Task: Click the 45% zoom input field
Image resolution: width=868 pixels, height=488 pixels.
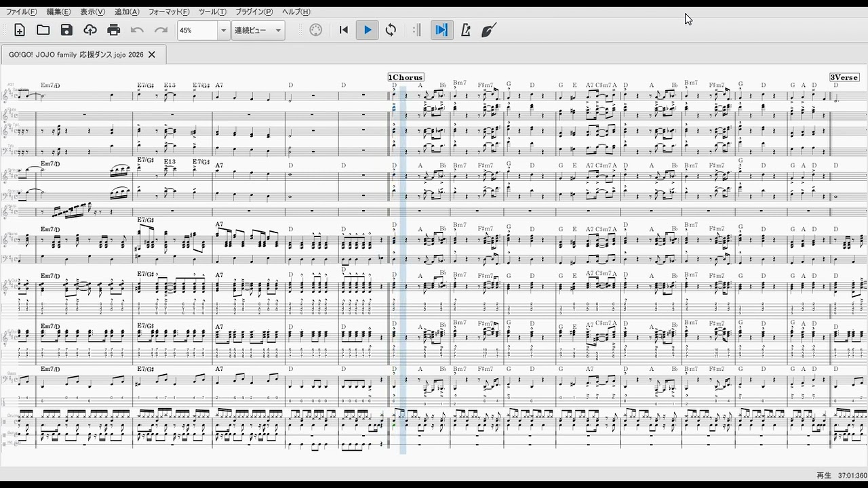Action: [x=197, y=30]
